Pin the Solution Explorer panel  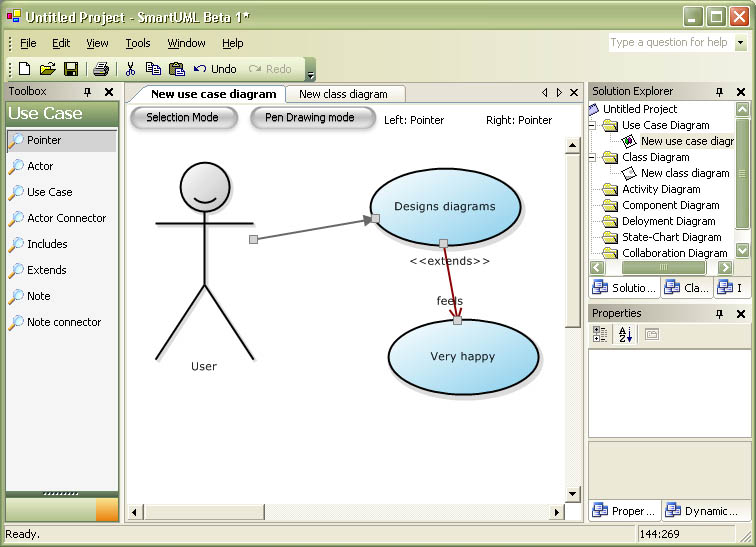[x=719, y=92]
